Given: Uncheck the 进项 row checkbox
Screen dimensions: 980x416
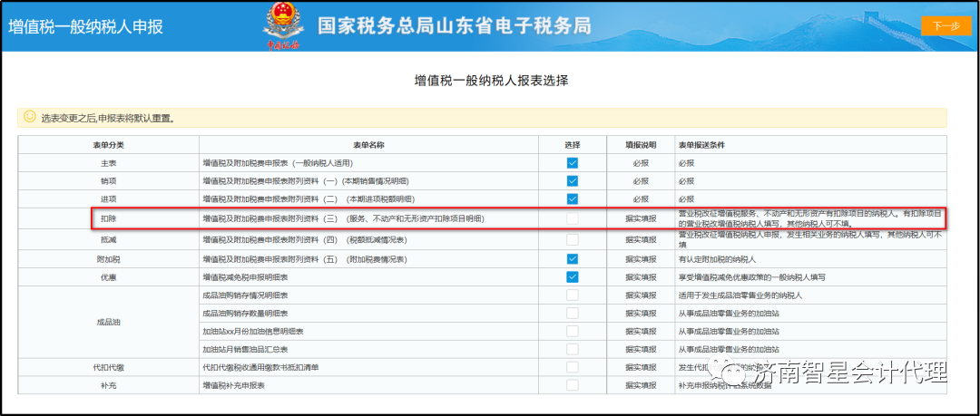Looking at the screenshot, I should pyautogui.click(x=573, y=199).
